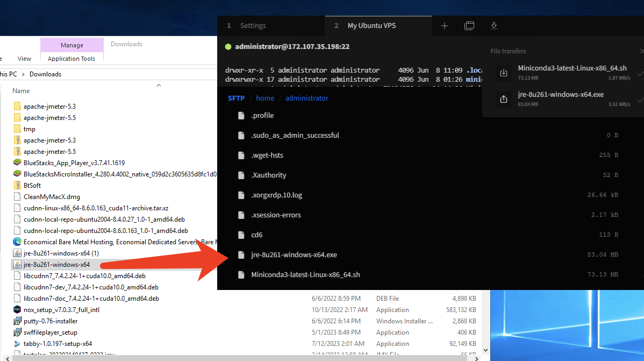Click the nox_setup_v7.0.3.7_full_intl app icon
The image size is (644, 361).
tap(17, 309)
